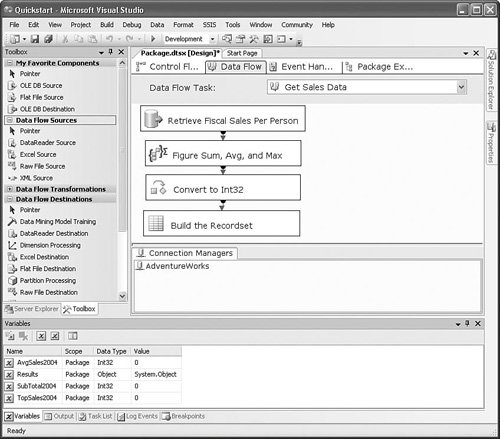Collapse My Favorite Components group
The image size is (500, 439).
10,63
